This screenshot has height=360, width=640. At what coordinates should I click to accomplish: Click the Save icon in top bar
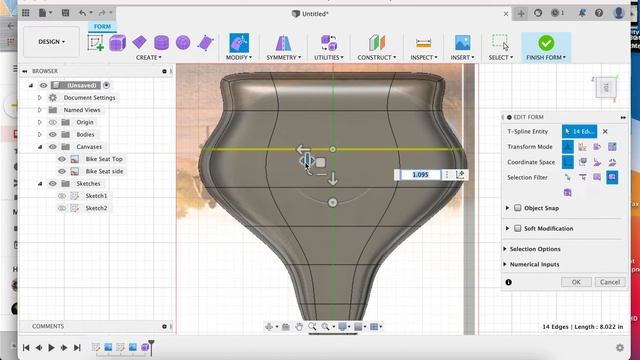[65, 13]
